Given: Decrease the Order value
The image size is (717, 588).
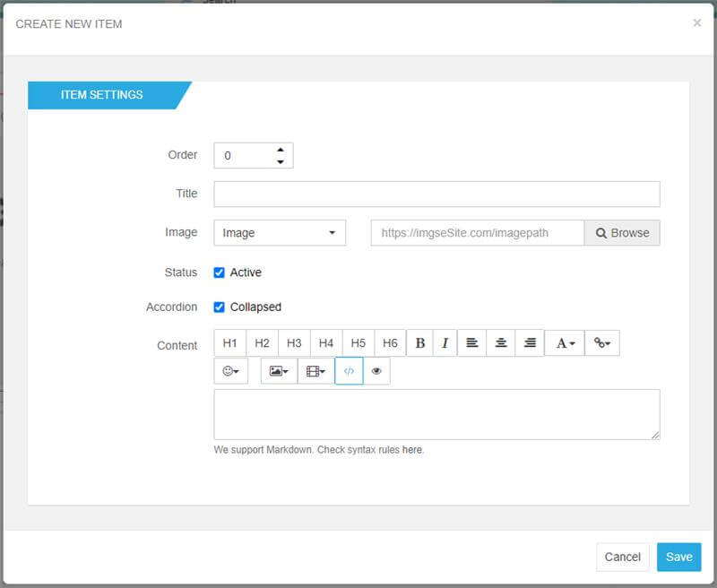Looking at the screenshot, I should click(281, 162).
